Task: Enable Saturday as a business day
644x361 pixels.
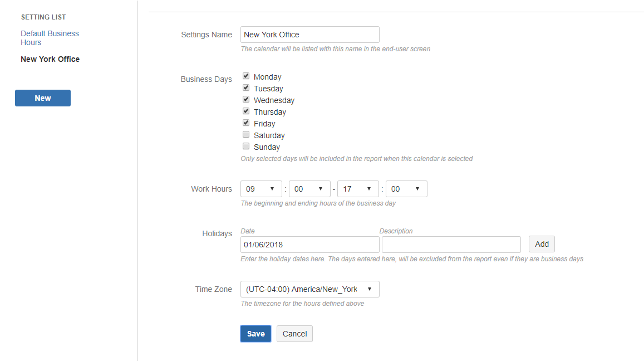Action: click(x=246, y=135)
